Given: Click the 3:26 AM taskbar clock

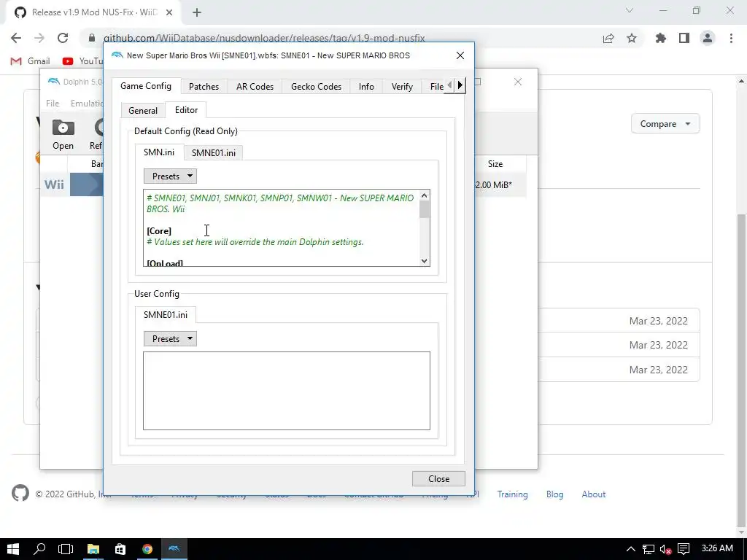Looking at the screenshot, I should (x=717, y=548).
